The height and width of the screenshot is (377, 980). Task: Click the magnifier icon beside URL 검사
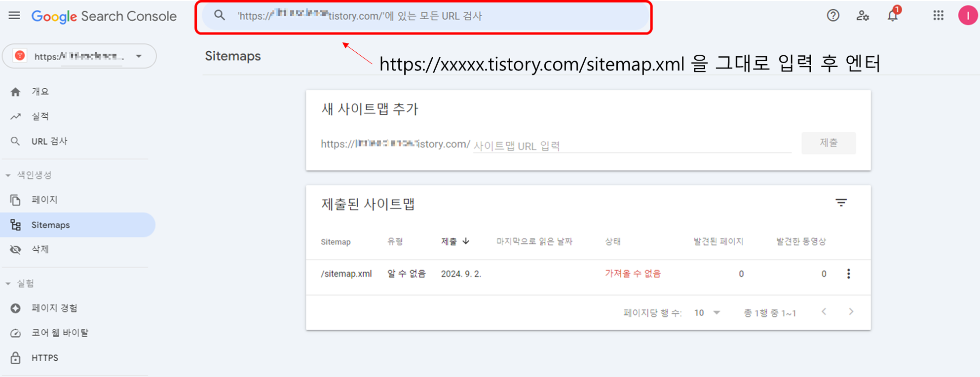click(16, 141)
